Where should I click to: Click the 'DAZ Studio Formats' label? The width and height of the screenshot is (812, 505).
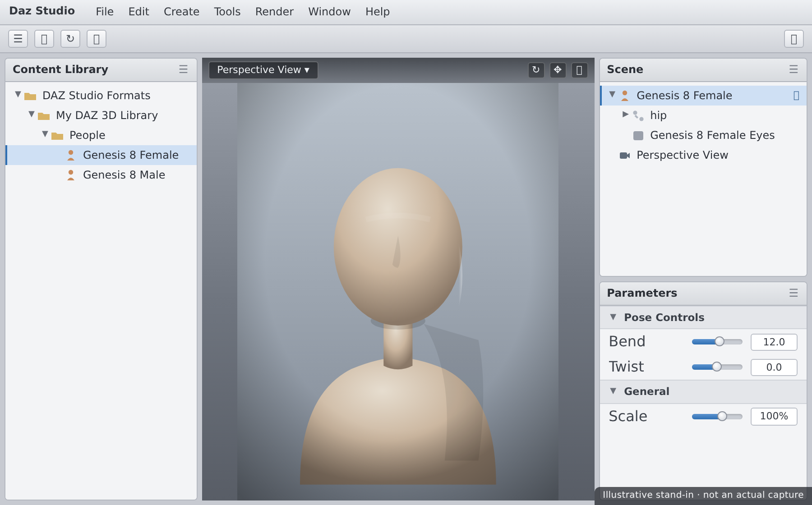coord(96,96)
